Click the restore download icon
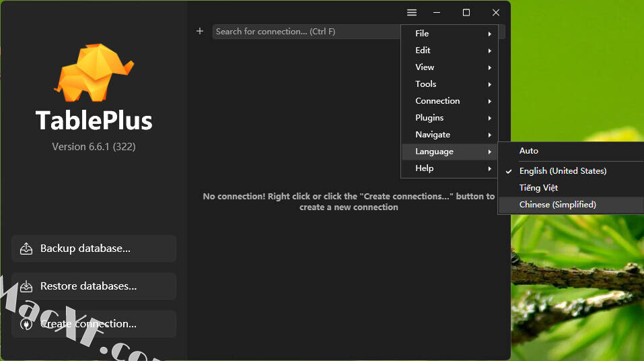 26,286
